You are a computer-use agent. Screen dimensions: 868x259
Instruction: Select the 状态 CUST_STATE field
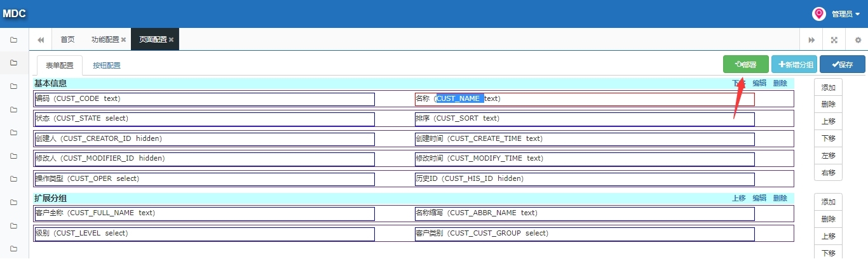(204, 119)
